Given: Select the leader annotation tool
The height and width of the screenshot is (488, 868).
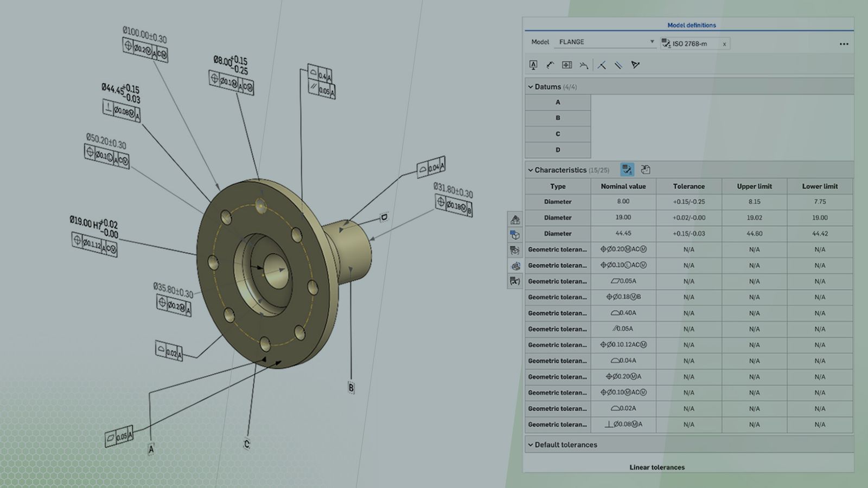Looking at the screenshot, I should (550, 65).
